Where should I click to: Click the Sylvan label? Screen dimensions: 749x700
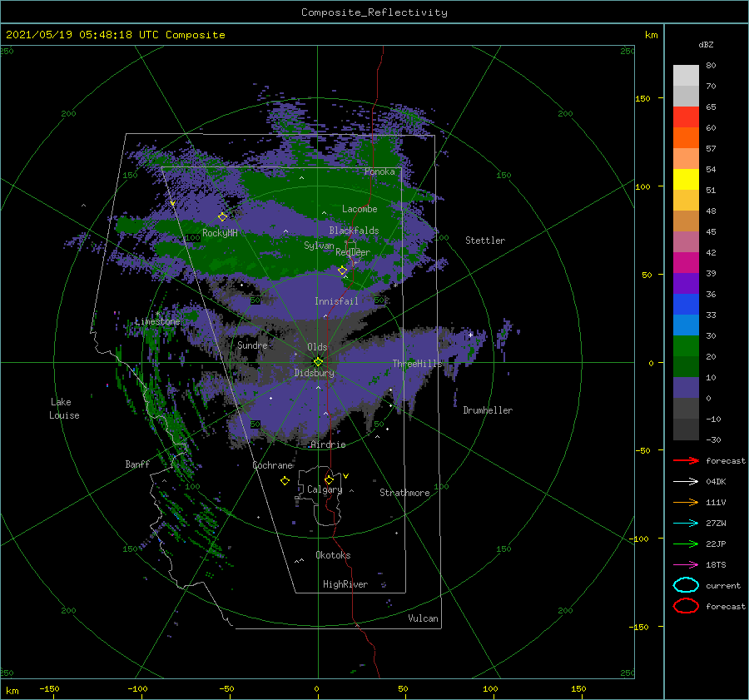point(319,246)
